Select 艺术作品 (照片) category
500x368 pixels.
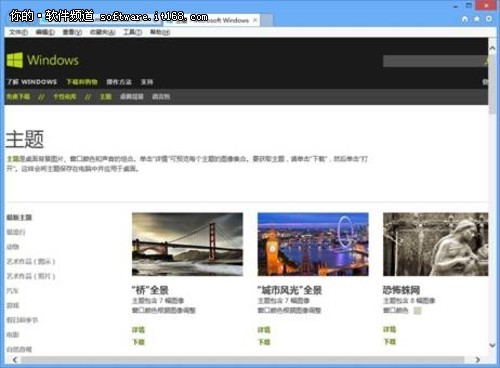(x=31, y=276)
